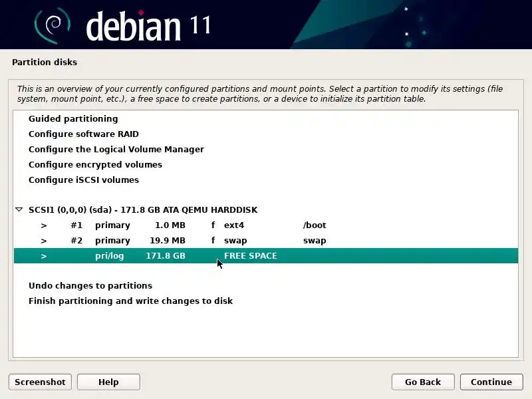Open Help for partitioning
Screen dimensions: 532x399
point(108,382)
